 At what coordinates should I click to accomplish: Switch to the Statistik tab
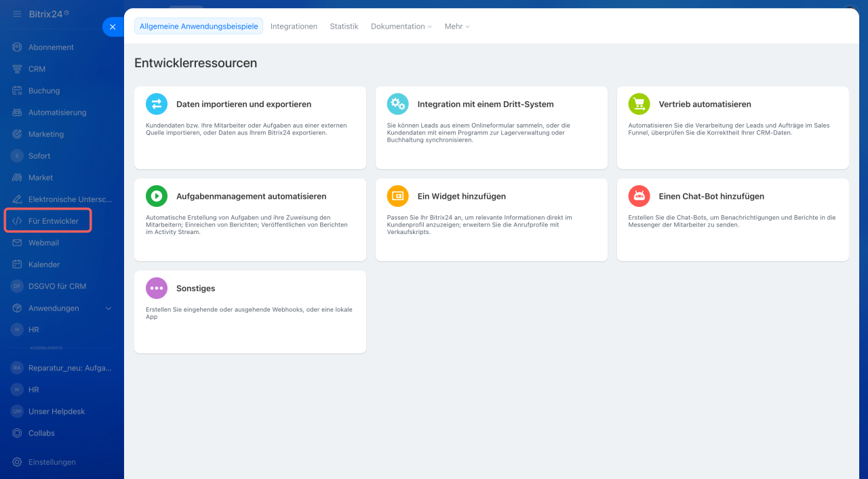pyautogui.click(x=344, y=26)
